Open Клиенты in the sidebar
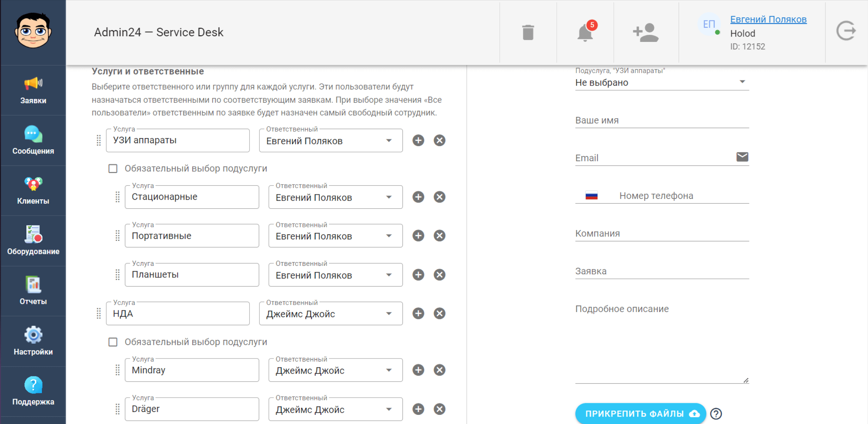The width and height of the screenshot is (868, 424). pos(33,190)
